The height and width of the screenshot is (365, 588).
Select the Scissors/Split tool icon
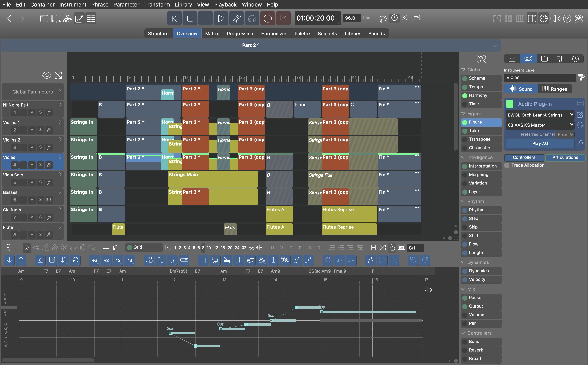[64, 247]
